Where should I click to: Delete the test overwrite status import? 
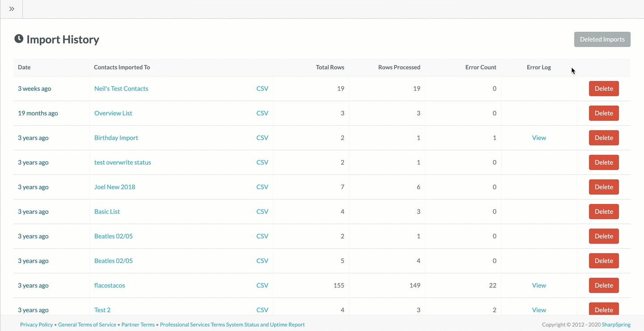coord(603,162)
